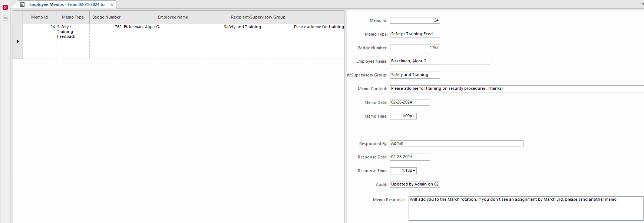Select the Employee Memos tab
This screenshot has height=223, width=644.
point(67,4)
